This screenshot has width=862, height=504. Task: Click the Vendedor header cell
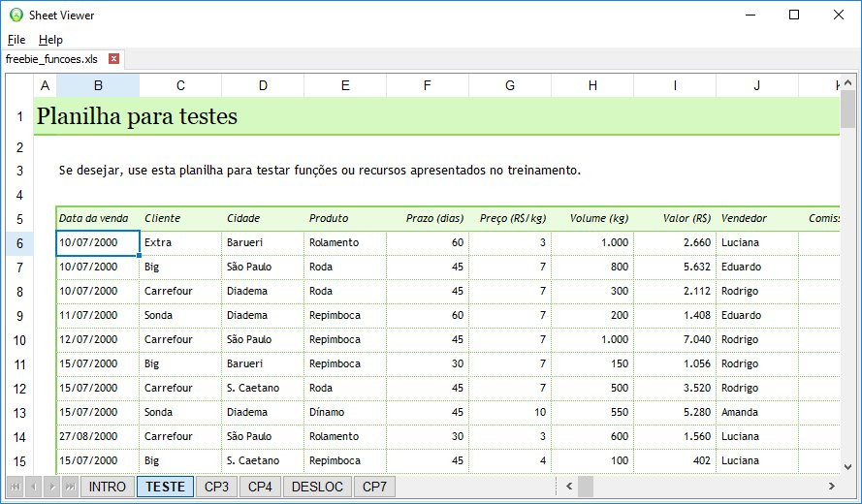pos(756,219)
